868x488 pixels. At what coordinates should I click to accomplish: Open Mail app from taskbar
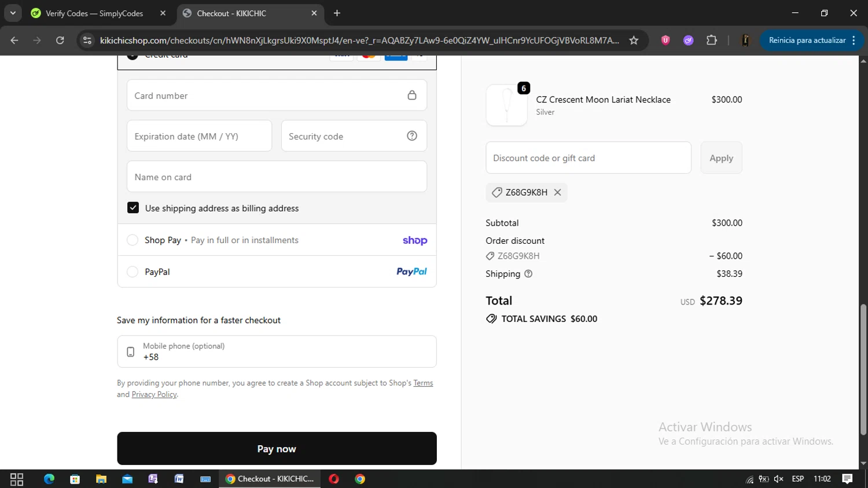coord(127,479)
